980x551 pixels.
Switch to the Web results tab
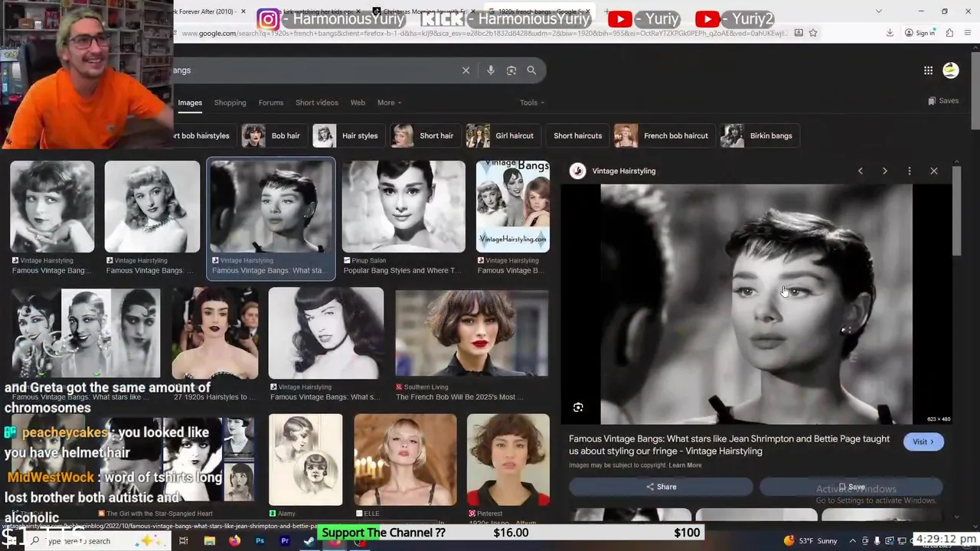(x=358, y=103)
